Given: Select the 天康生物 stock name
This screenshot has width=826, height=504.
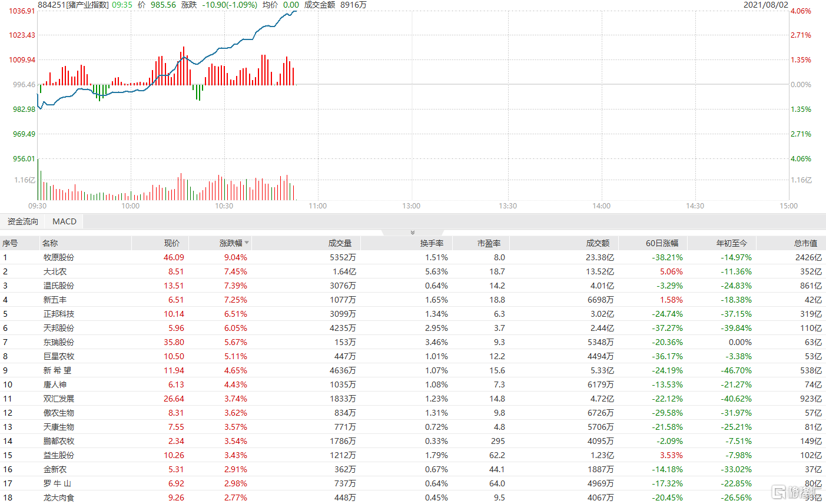Looking at the screenshot, I should (x=59, y=427).
